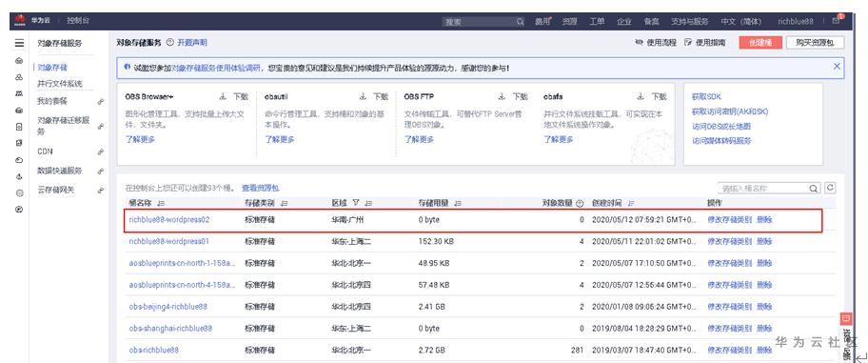
Task: Sort buckets by 创建时间 column
Action: (630, 203)
